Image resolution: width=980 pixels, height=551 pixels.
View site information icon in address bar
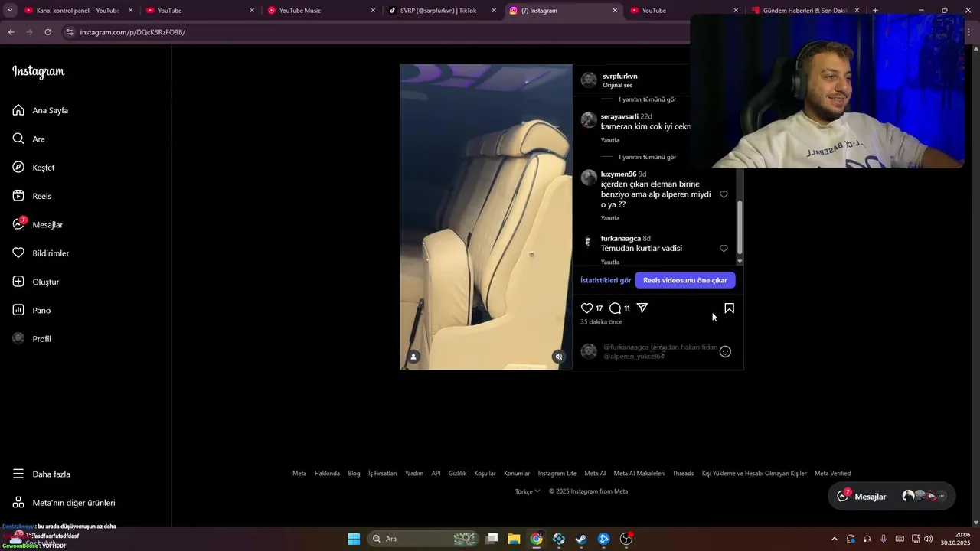pyautogui.click(x=70, y=32)
